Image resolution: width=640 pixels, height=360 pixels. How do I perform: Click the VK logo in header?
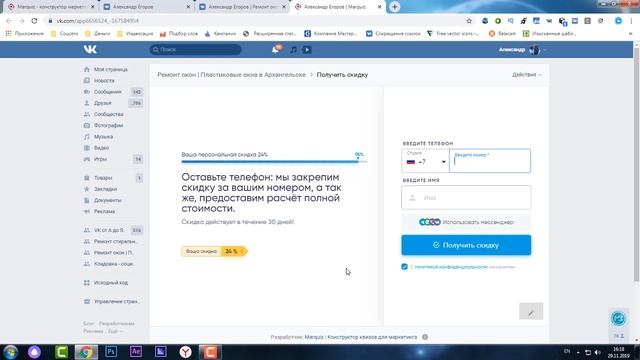tap(90, 49)
